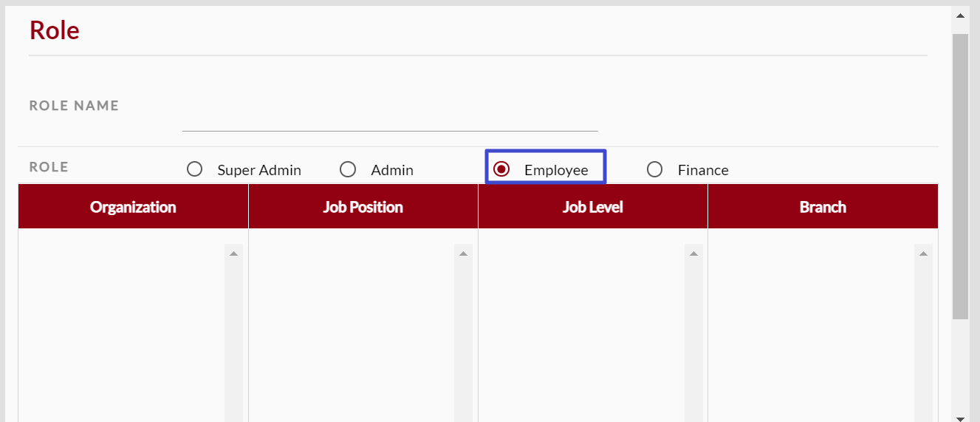Click the Organization column header

click(x=133, y=207)
